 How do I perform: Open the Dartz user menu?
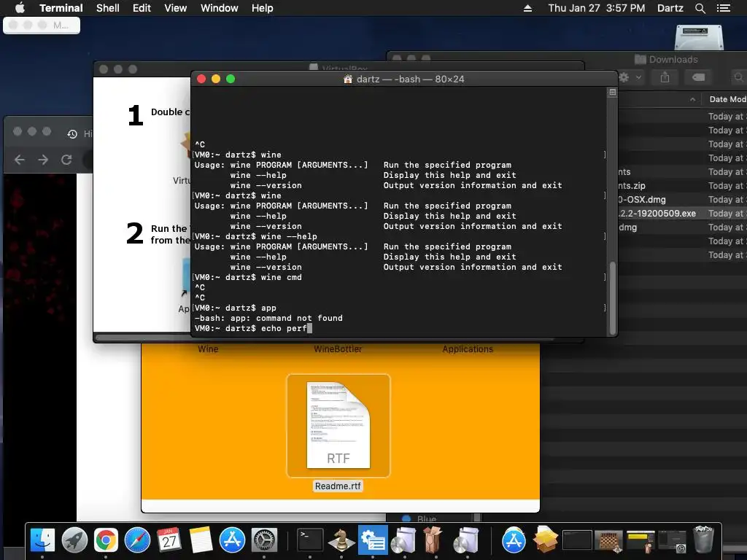(x=670, y=8)
